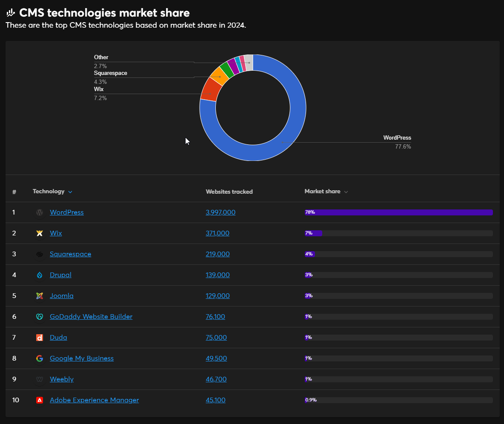Click the Wix logo icon
Screen dimensions: 504x424
click(40, 233)
